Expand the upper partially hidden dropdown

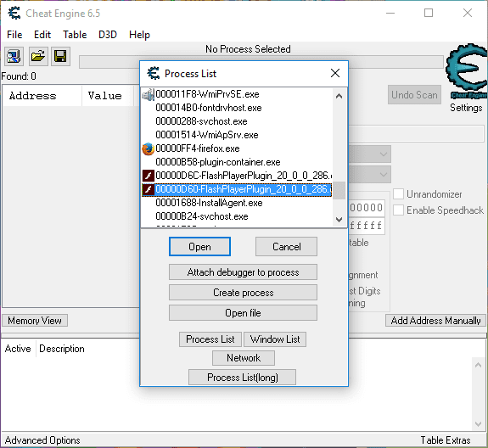384,154
